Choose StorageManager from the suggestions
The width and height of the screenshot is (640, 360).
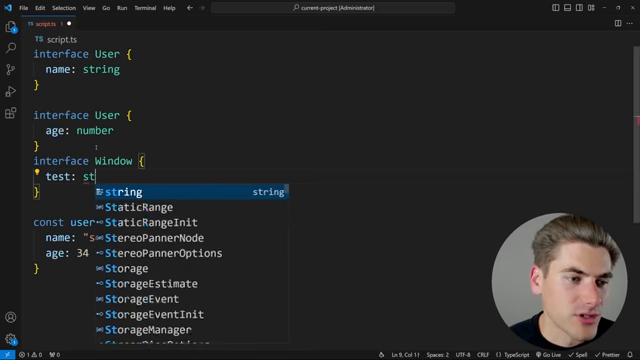click(192, 330)
